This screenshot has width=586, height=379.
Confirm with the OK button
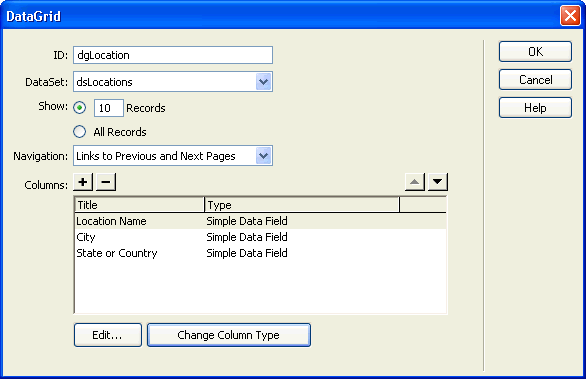coord(535,52)
